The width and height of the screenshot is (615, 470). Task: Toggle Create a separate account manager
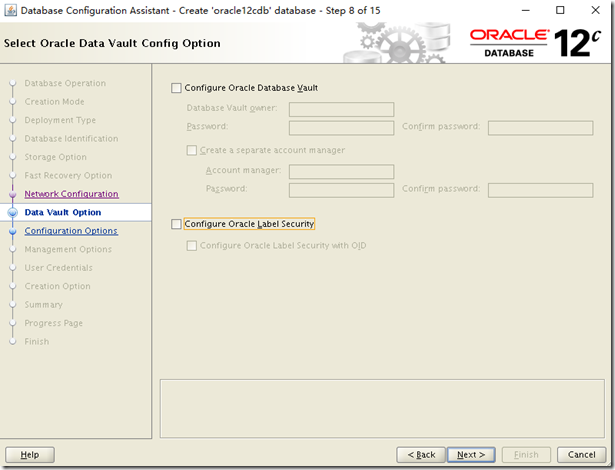coord(192,150)
